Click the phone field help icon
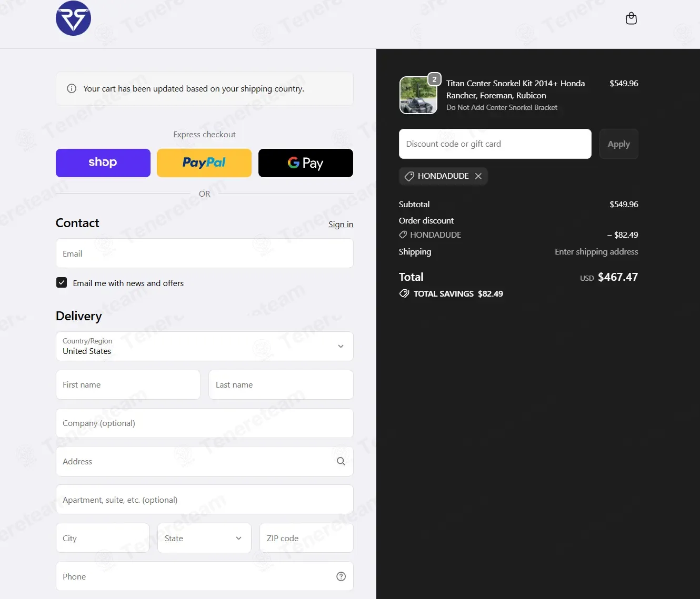Viewport: 700px width, 599px height. [341, 576]
